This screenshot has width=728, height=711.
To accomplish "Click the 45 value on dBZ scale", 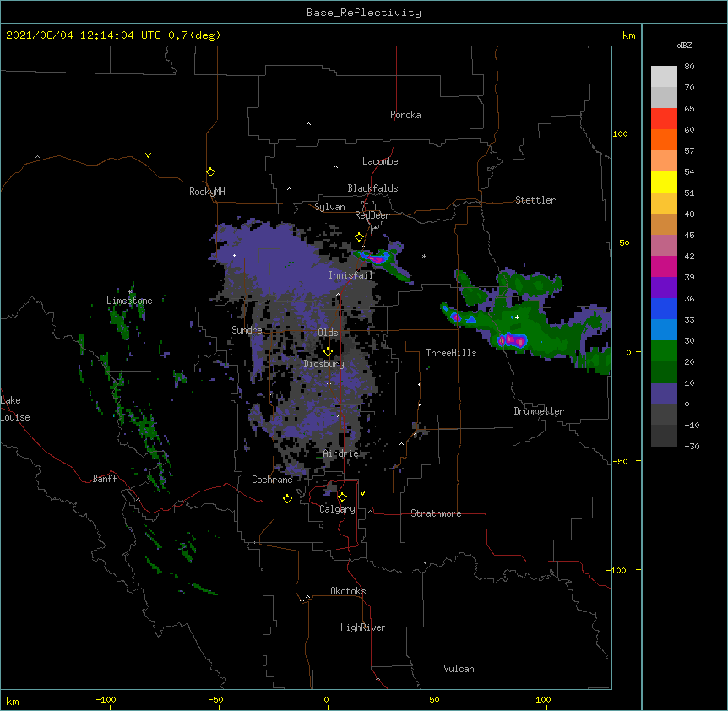I will (x=689, y=235).
